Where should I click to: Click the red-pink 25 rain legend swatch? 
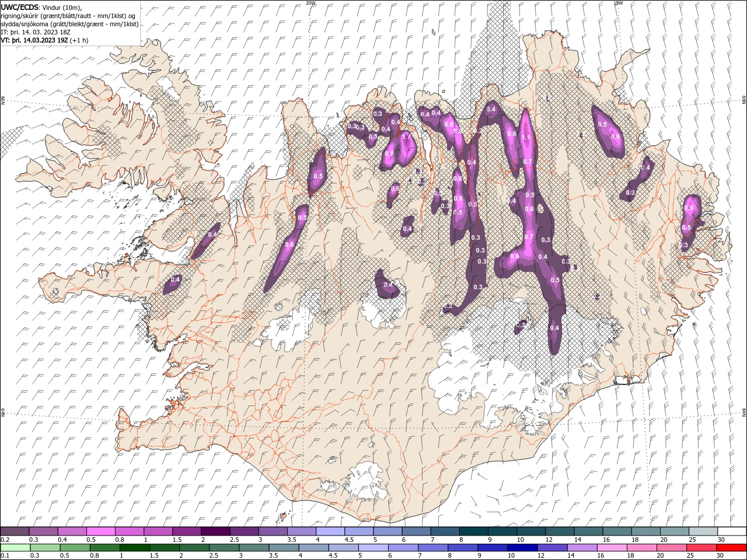pyautogui.click(x=701, y=548)
